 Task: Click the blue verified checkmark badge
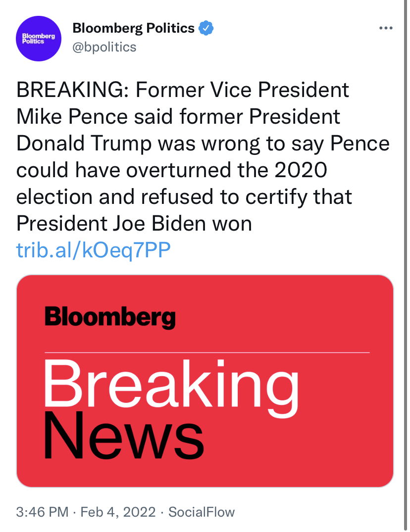click(205, 28)
